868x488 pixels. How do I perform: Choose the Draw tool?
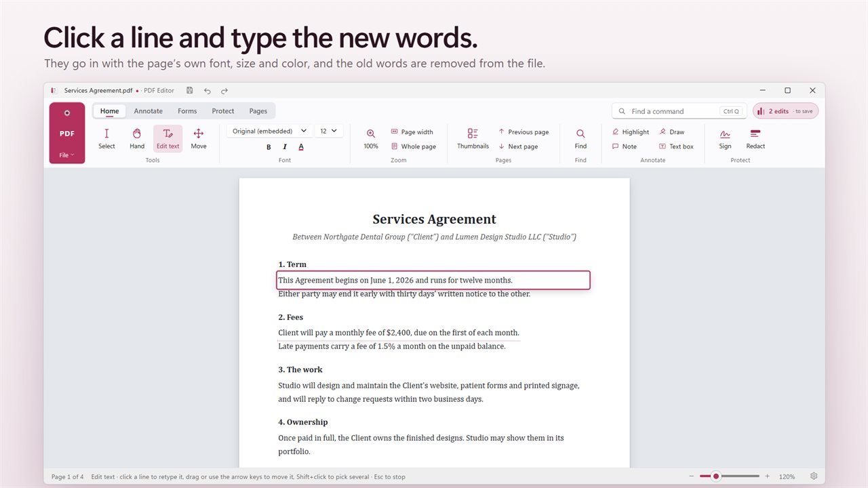[x=671, y=132]
